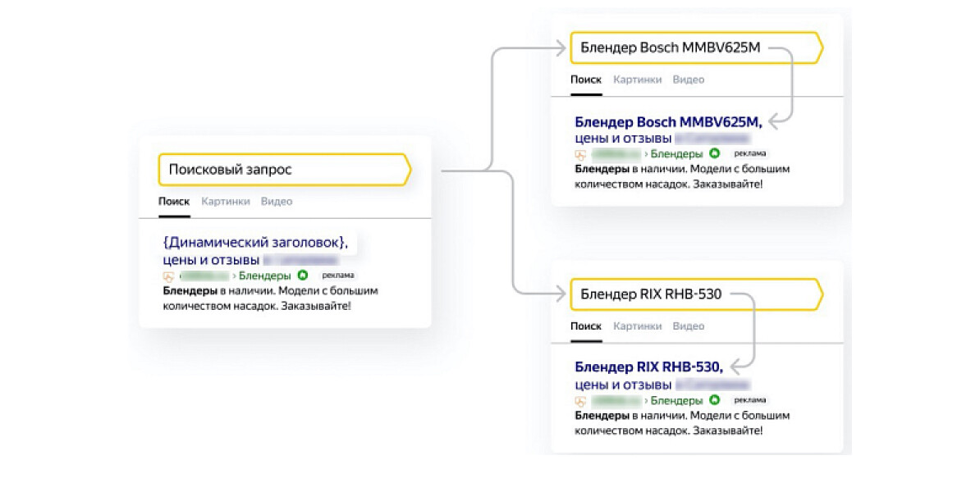
Task: Click site favicon in dynamic headline ad
Action: (168, 276)
